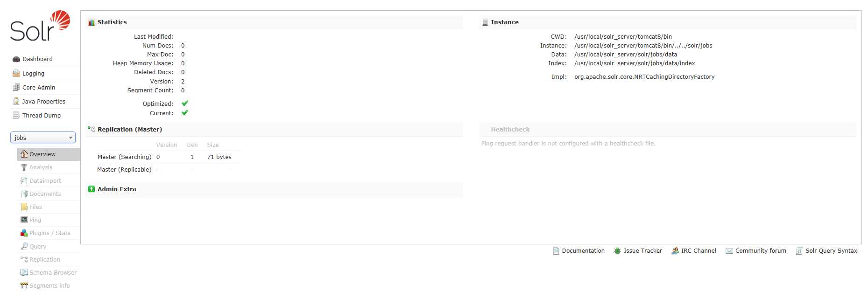Viewport: 868px width, 298px height.
Task: Click the Replication (Master) header icon
Action: coord(92,129)
